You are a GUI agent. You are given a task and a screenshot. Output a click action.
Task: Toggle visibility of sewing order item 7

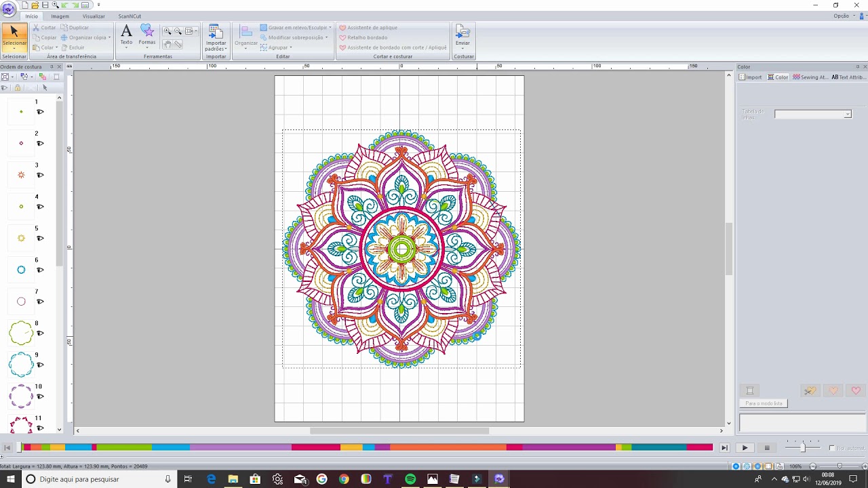pyautogui.click(x=40, y=302)
